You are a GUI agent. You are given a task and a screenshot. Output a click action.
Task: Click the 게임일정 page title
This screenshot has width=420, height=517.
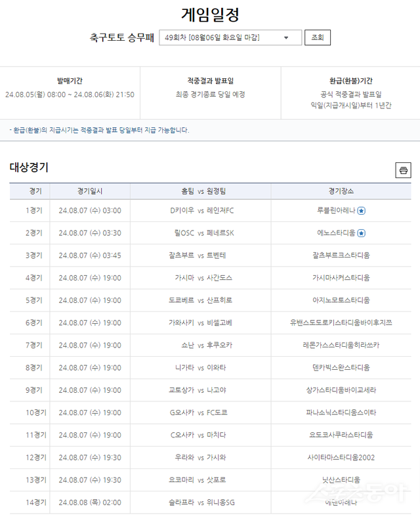210,14
